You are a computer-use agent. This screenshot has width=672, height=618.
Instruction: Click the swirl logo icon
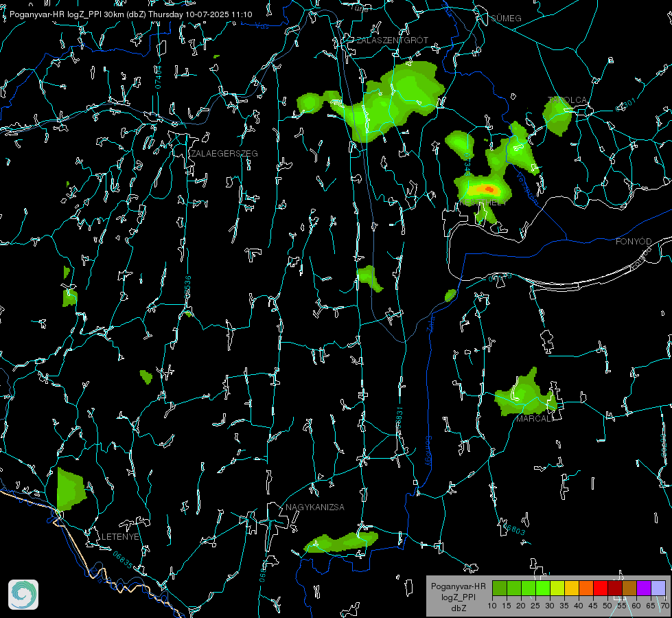[23, 595]
